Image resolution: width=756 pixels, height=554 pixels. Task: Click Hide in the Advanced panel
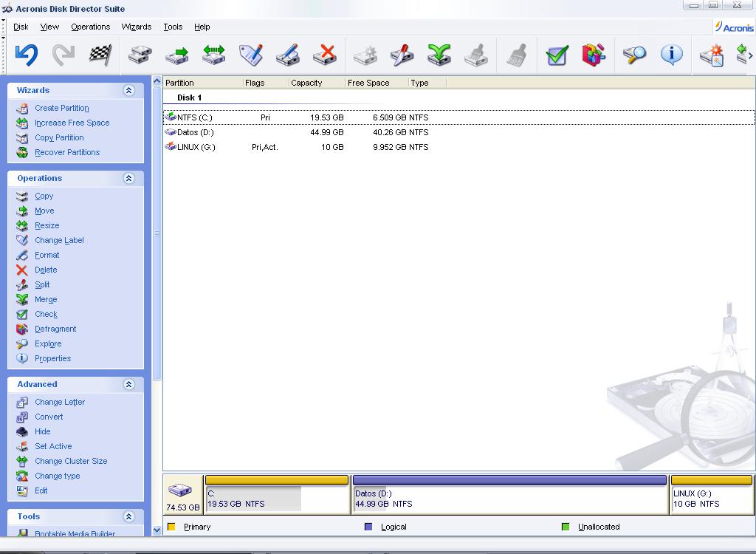tap(42, 431)
